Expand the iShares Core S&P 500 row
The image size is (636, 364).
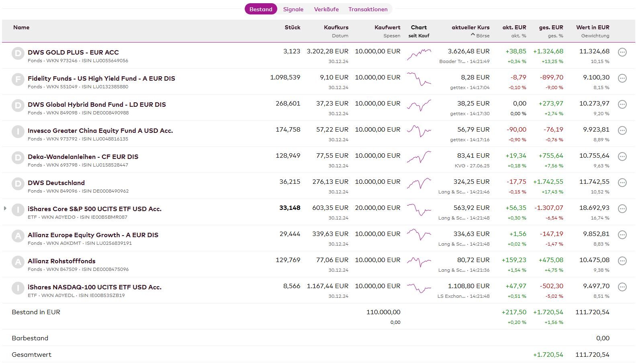click(x=5, y=208)
